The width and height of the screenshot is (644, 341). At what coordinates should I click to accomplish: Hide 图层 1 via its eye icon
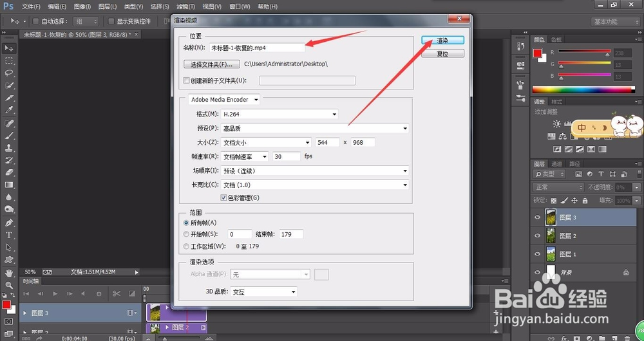tap(538, 254)
